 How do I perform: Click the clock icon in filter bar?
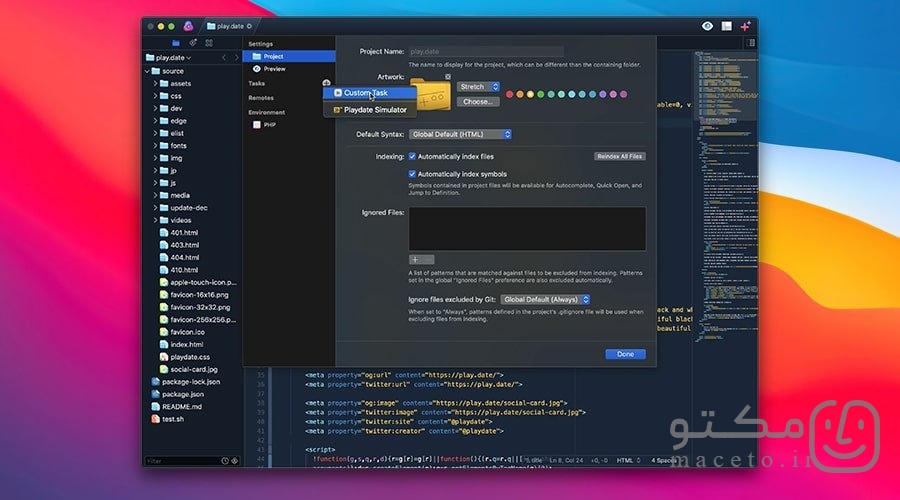(x=225, y=460)
